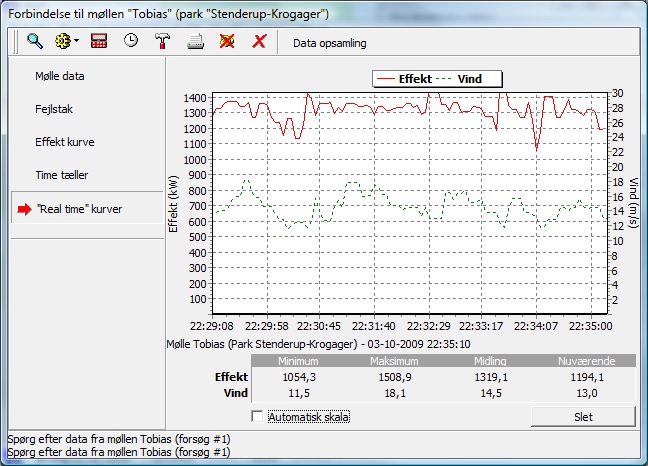Click the 22:29:08 time axis label

(212, 326)
